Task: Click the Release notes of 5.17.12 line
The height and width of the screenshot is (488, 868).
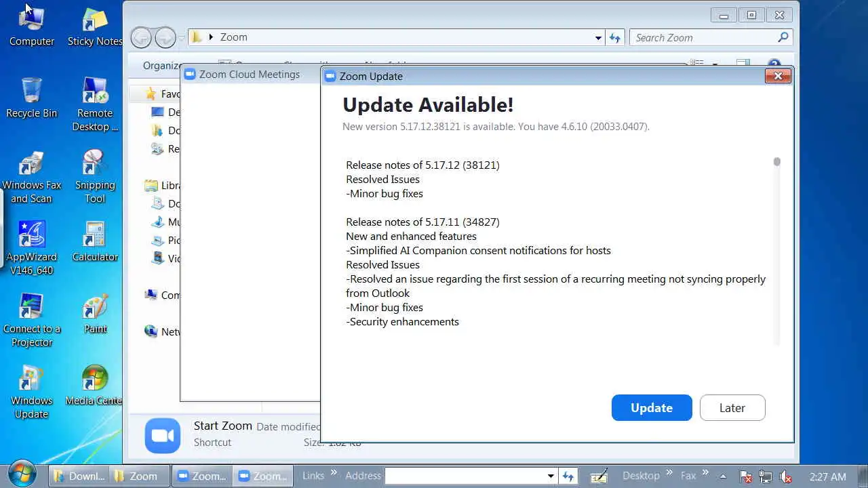Action: pyautogui.click(x=422, y=165)
